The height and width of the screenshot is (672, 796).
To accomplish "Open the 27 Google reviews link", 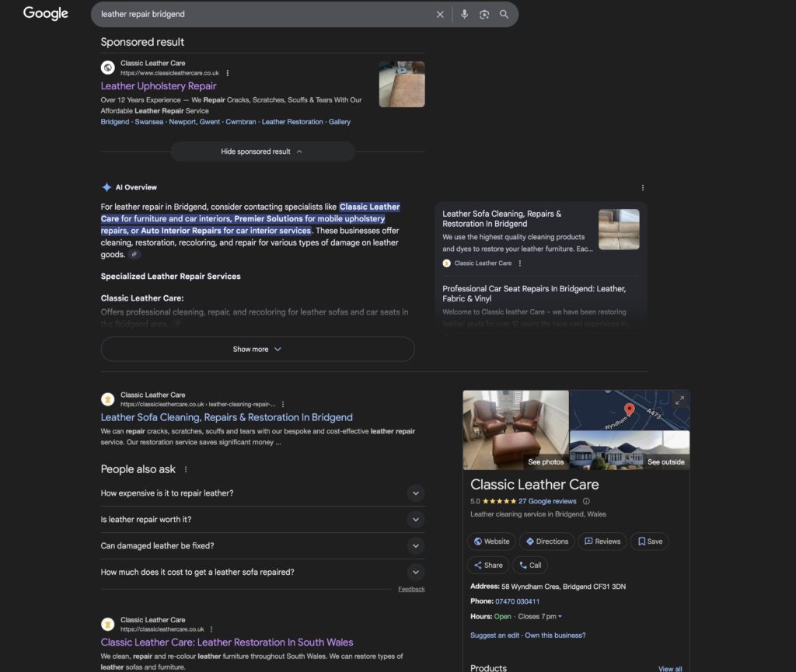I will pyautogui.click(x=547, y=501).
